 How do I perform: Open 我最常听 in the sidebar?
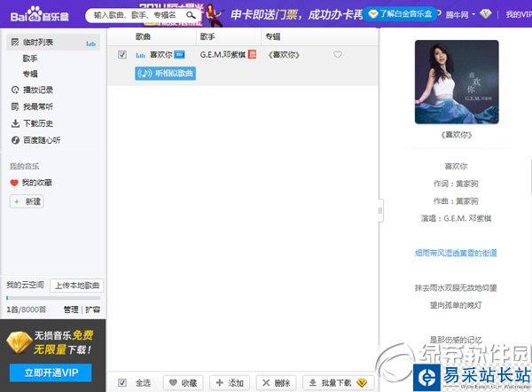coord(37,107)
